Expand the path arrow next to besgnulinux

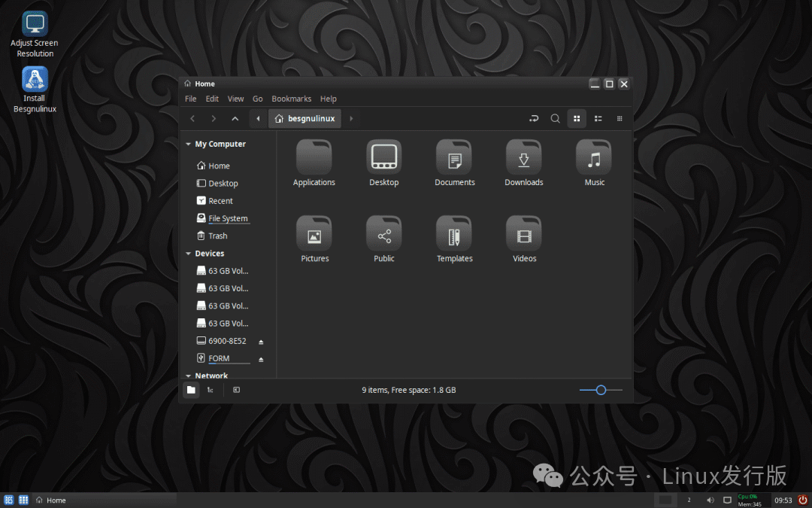350,118
